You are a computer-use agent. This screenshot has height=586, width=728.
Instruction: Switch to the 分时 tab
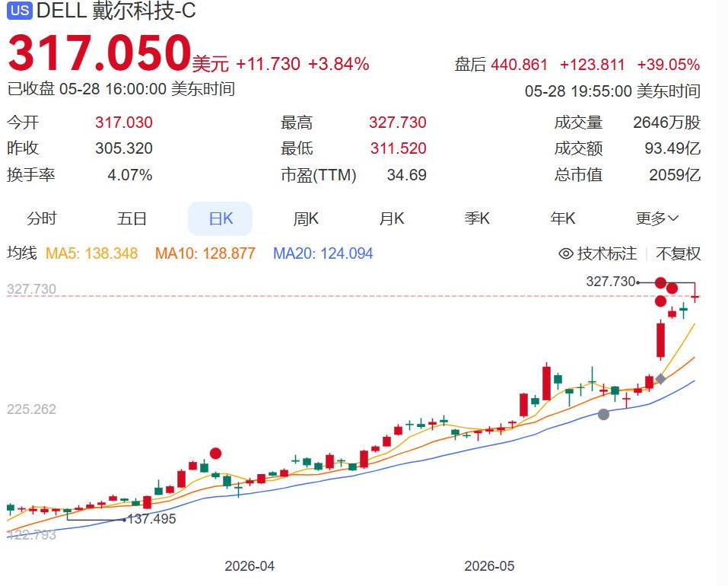(x=42, y=218)
